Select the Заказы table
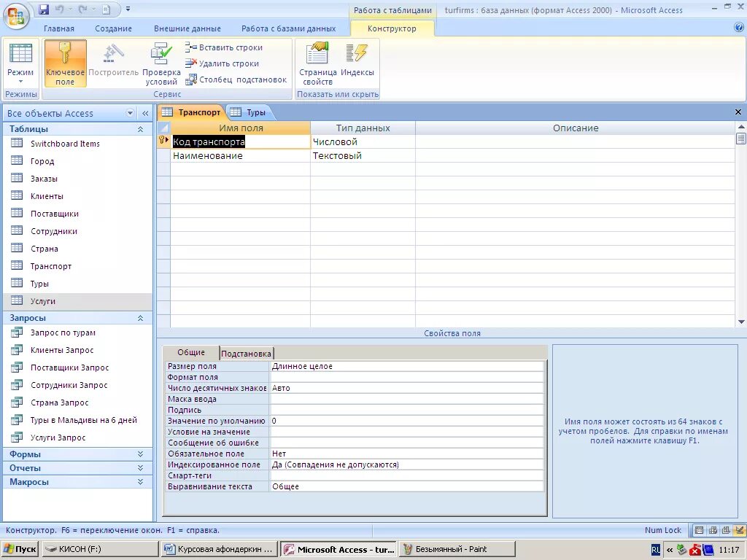This screenshot has width=747, height=560. [x=44, y=179]
